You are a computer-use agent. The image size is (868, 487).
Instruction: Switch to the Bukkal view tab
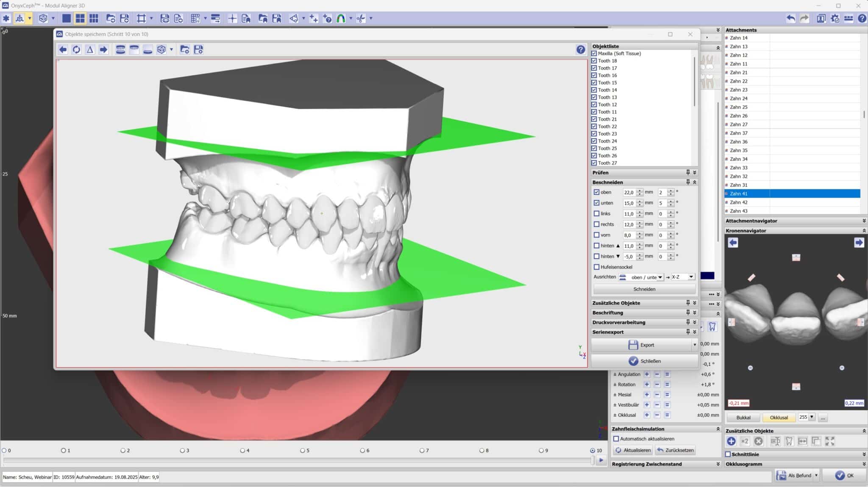[743, 418]
